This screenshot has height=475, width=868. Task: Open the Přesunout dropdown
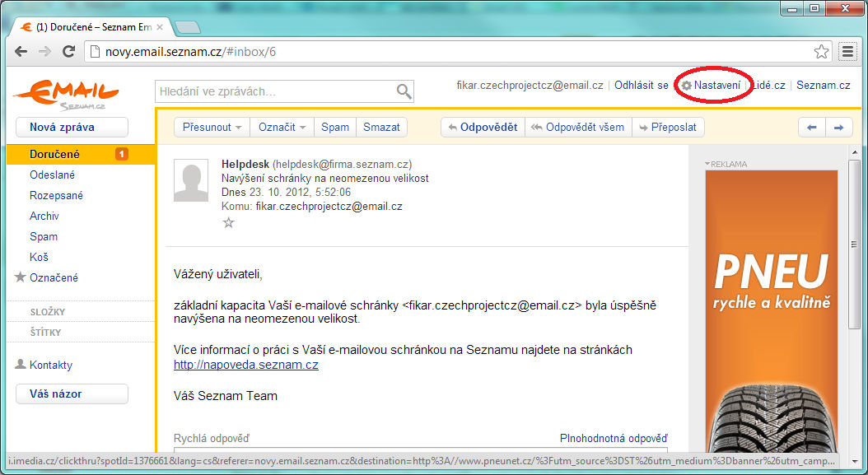tap(212, 128)
